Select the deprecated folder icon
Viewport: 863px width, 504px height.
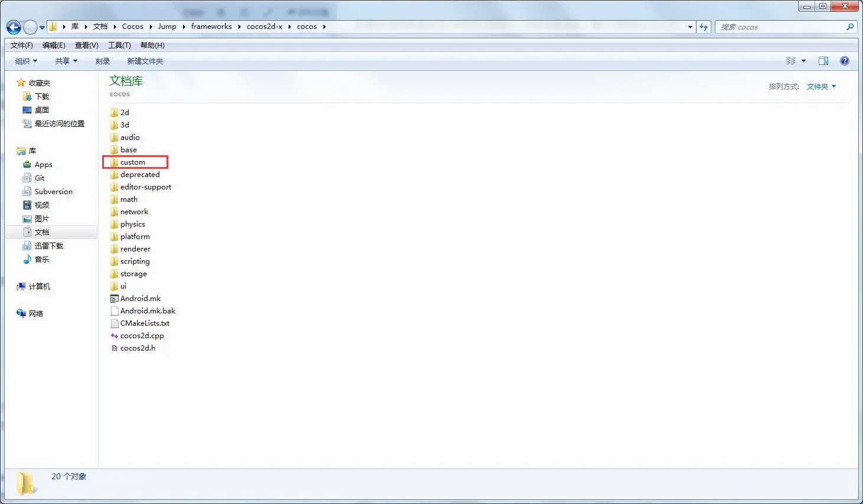[x=114, y=174]
